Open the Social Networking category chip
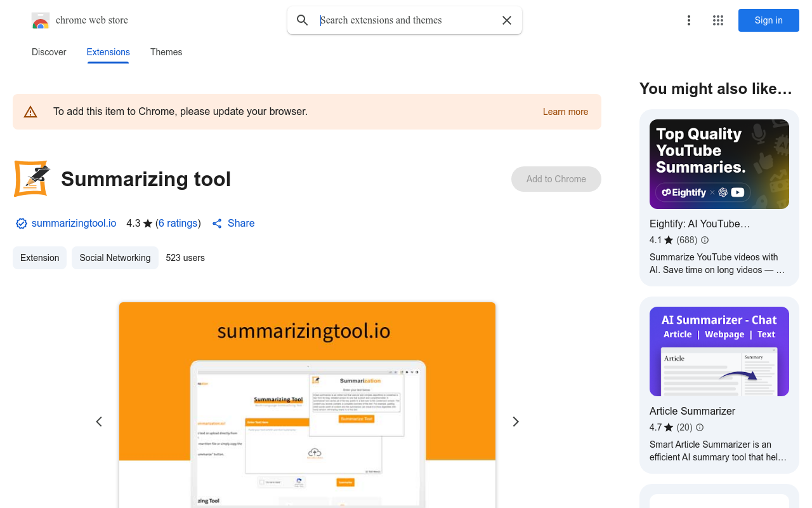 pos(115,258)
